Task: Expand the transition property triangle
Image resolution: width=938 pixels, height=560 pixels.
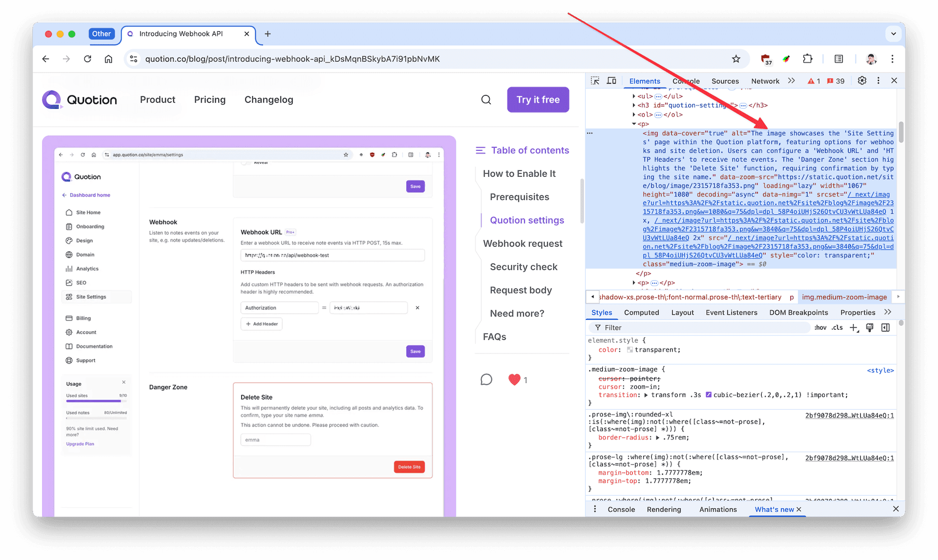Action: (x=646, y=395)
